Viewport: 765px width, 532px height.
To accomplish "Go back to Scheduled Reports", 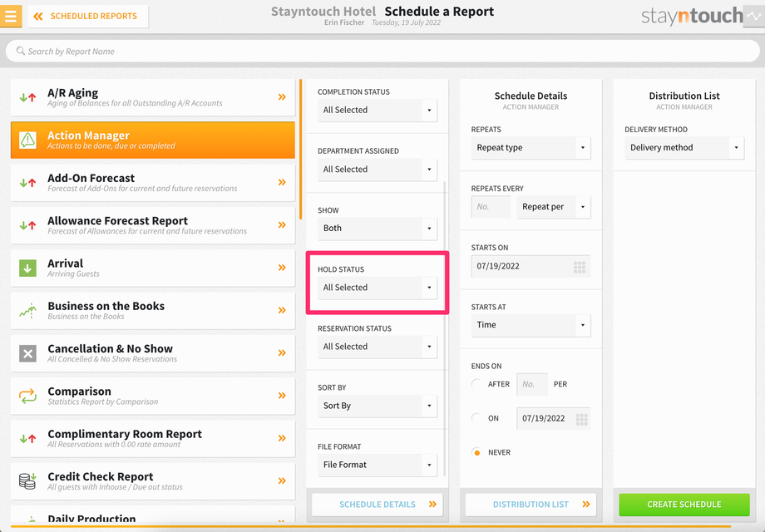I will (x=88, y=16).
